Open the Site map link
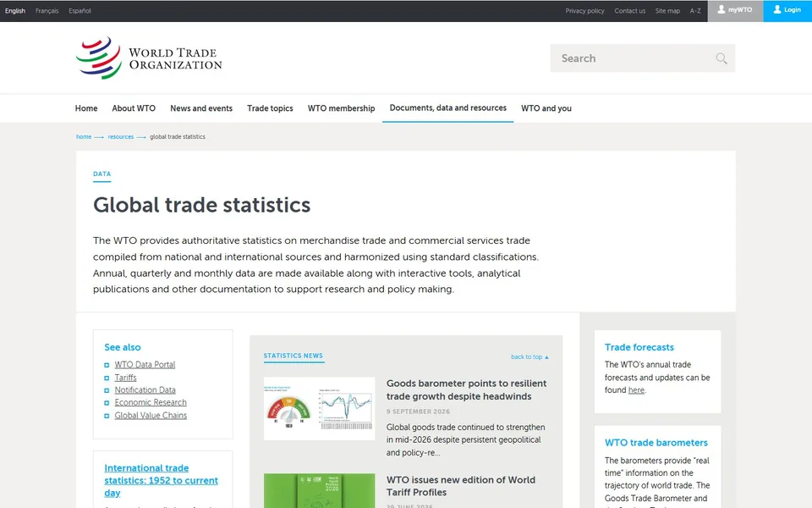 (x=667, y=11)
